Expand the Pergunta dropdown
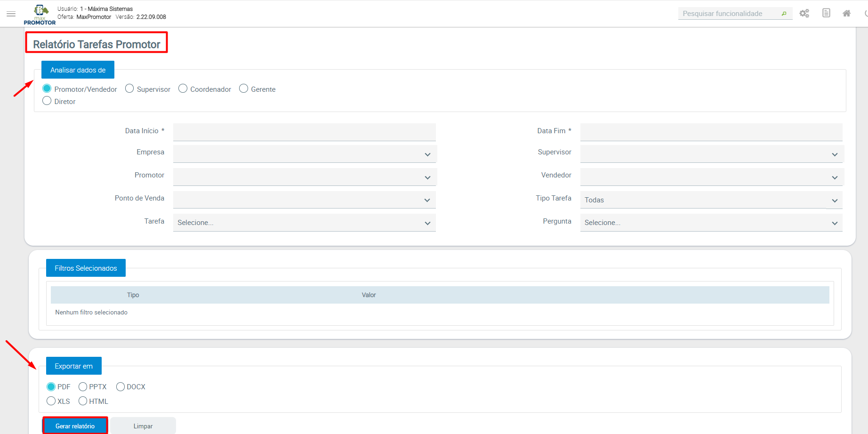The image size is (868, 434). tap(711, 223)
